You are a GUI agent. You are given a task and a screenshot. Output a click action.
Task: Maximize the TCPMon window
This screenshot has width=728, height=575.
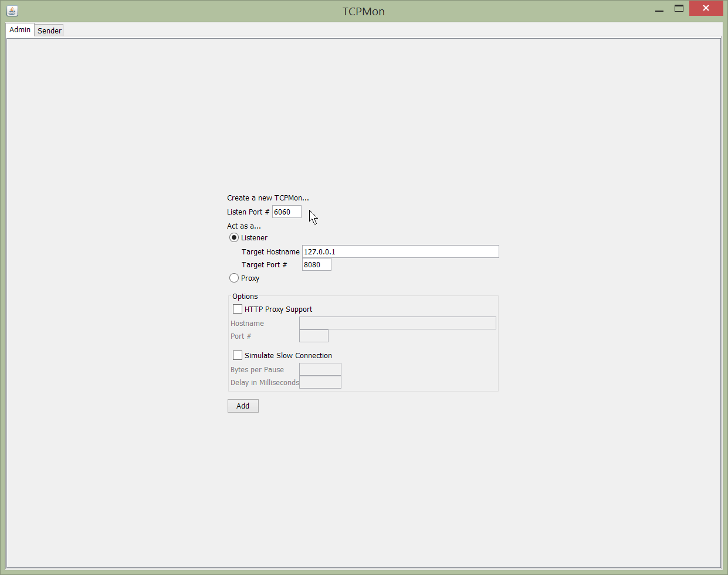pos(679,9)
